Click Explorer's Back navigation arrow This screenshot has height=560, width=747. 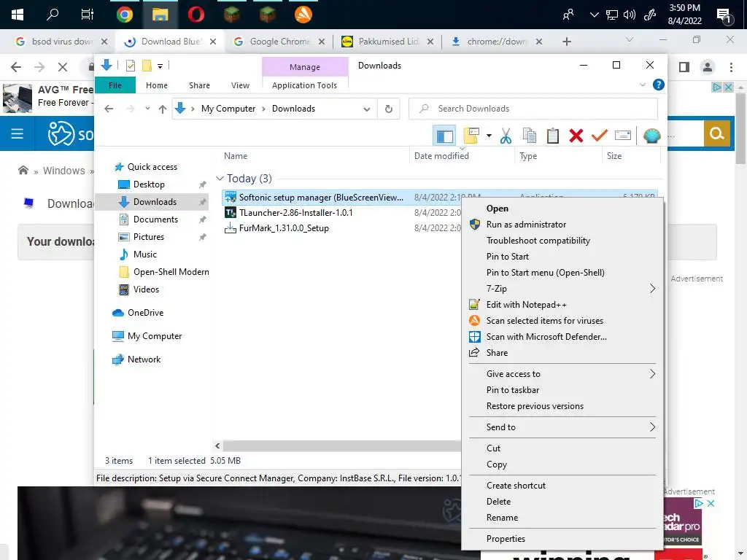pyautogui.click(x=109, y=109)
